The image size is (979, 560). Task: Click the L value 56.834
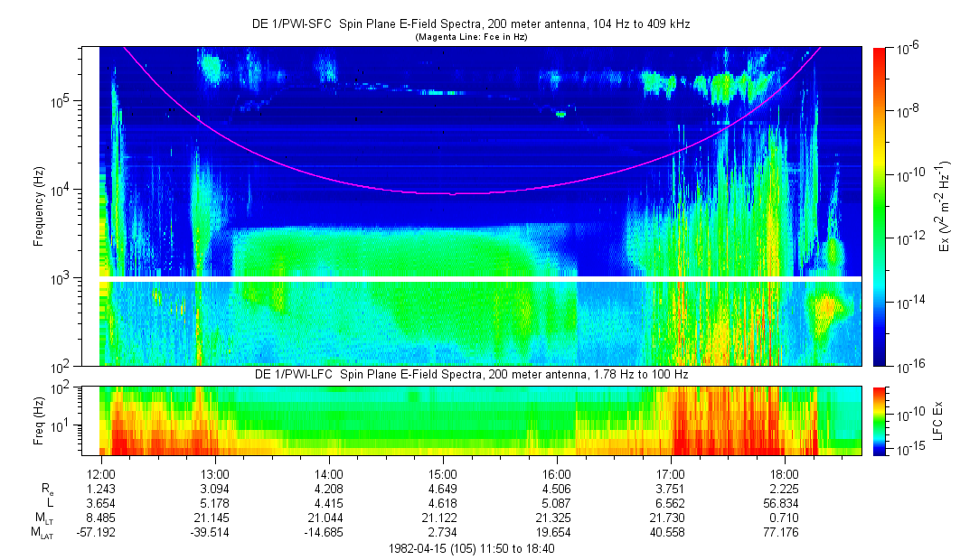tap(784, 503)
